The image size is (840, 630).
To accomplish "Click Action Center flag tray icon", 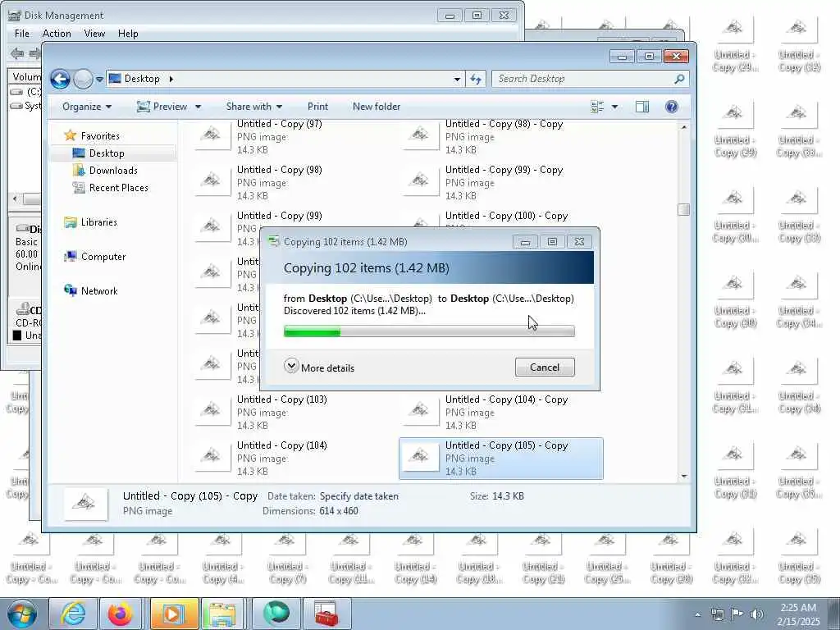I will pos(737,614).
